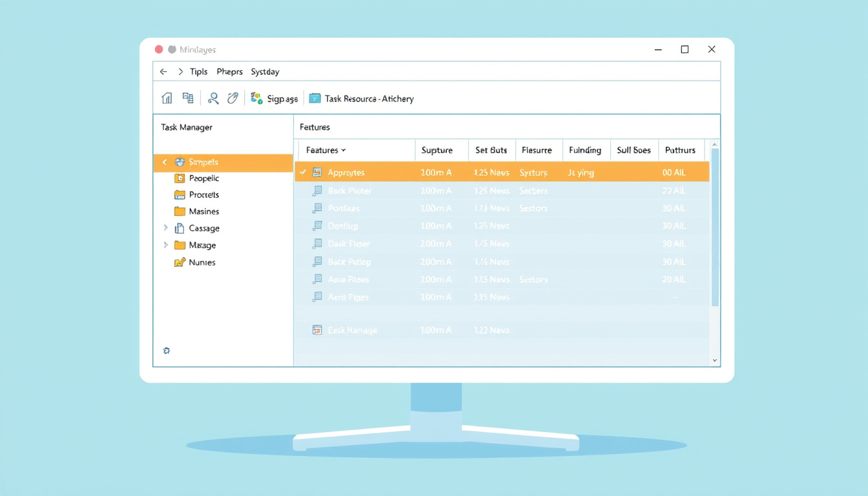Click the note icon in Dantiug row
Viewport: 868px width, 496px height.
tap(317, 226)
